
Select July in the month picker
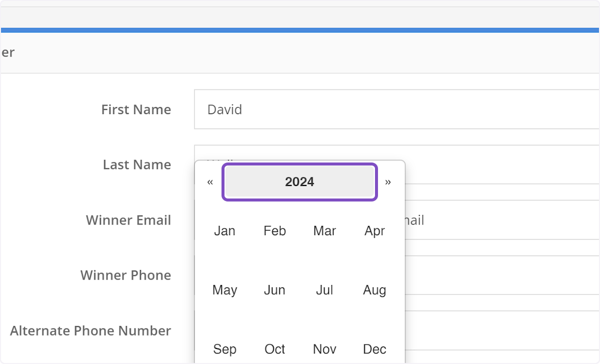(x=324, y=290)
